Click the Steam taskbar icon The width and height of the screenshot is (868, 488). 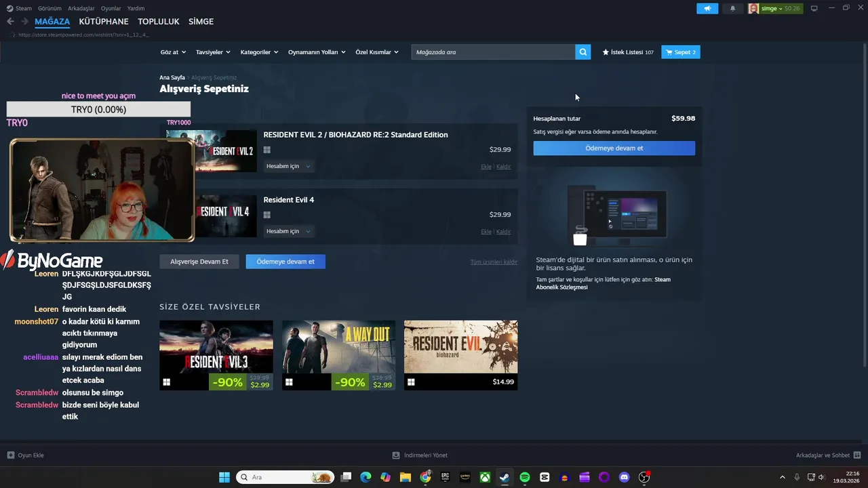point(505,477)
